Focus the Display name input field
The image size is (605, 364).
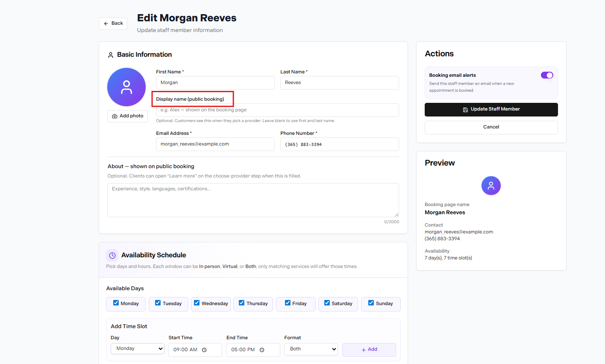tap(277, 110)
